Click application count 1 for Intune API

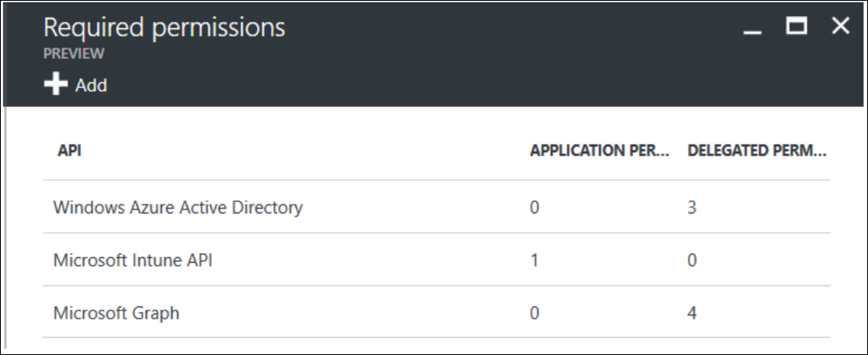pos(534,260)
